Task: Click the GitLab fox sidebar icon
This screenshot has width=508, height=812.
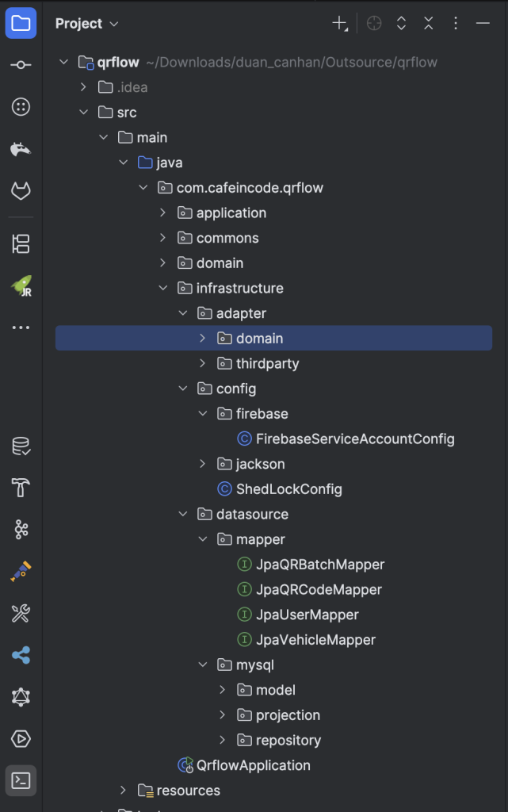Action: point(21,191)
